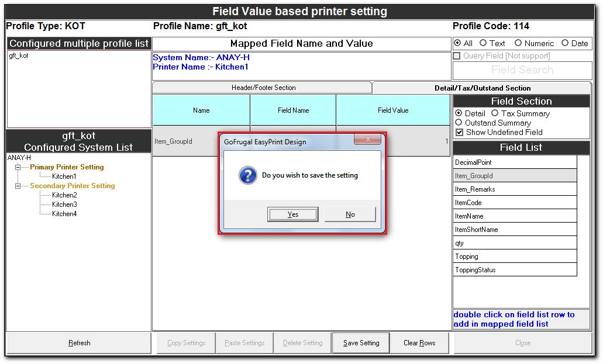Toggle the Query Field checkbox
The width and height of the screenshot is (603, 364).
[457, 56]
